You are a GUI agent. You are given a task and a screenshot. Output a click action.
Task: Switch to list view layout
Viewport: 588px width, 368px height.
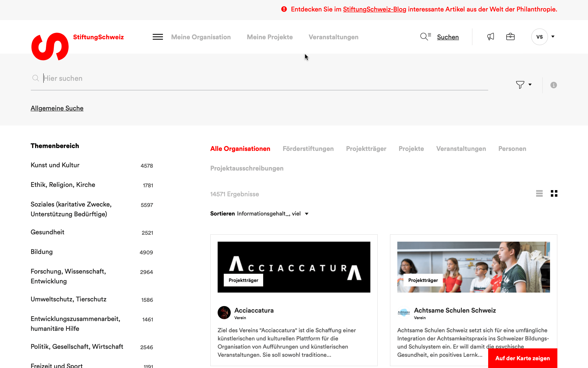539,193
